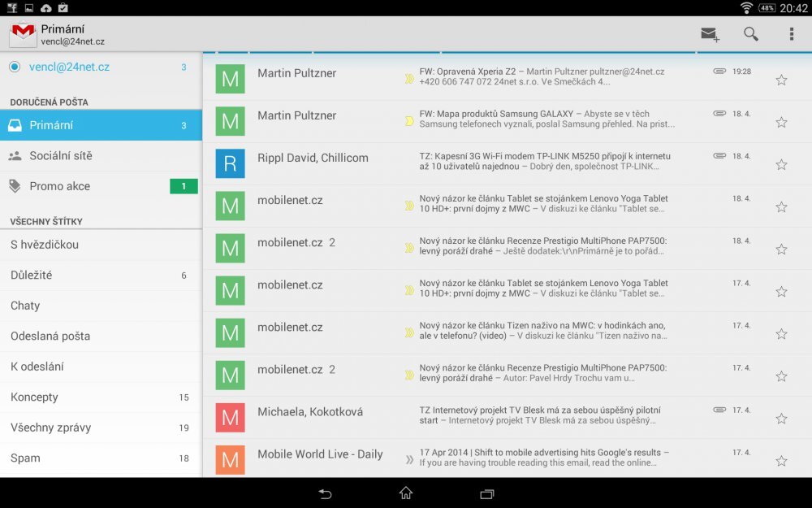Open the compose new email icon
This screenshot has width=812, height=508.
point(709,34)
